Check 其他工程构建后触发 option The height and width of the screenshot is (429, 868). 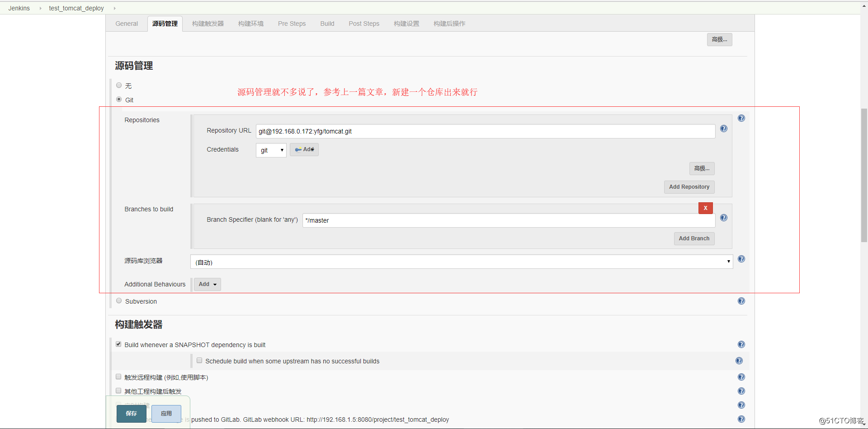click(x=118, y=391)
